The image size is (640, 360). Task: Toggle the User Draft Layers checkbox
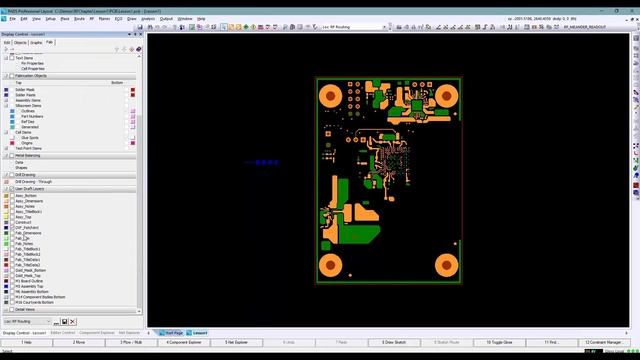pos(12,189)
